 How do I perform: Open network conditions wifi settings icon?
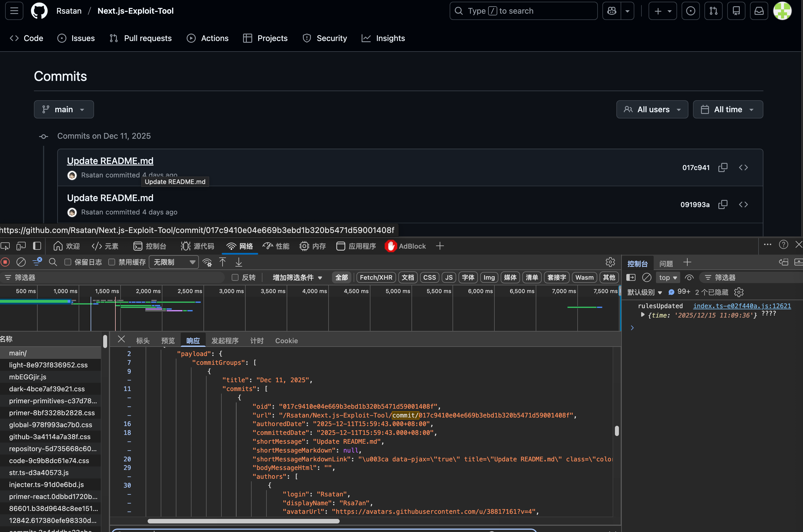point(207,262)
